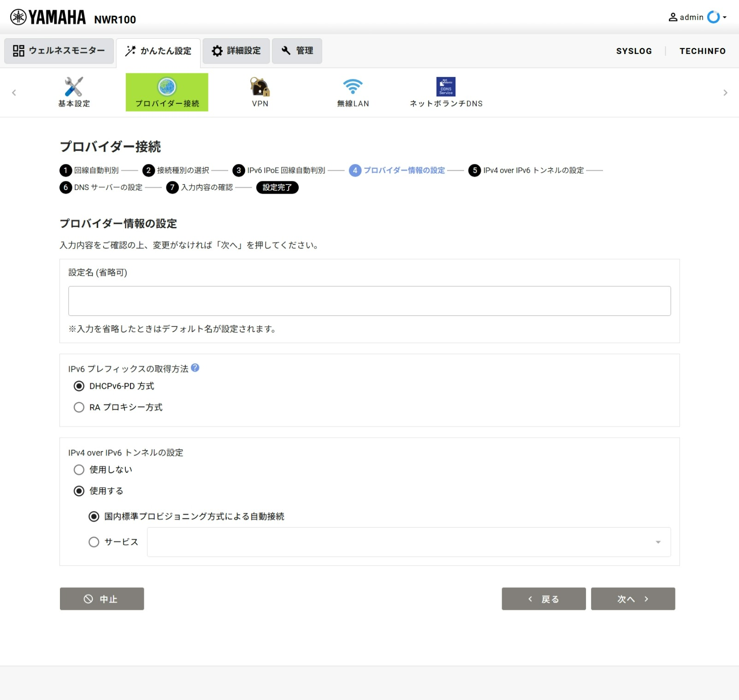739x700 pixels.
Task: Enable the サービス radio option
Action: (x=94, y=542)
